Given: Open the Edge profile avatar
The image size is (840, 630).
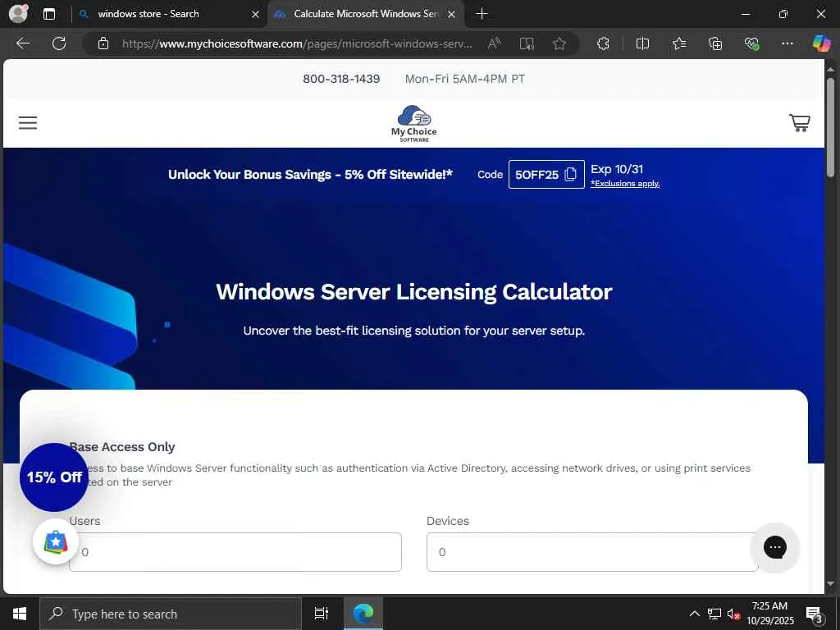Looking at the screenshot, I should [x=18, y=13].
